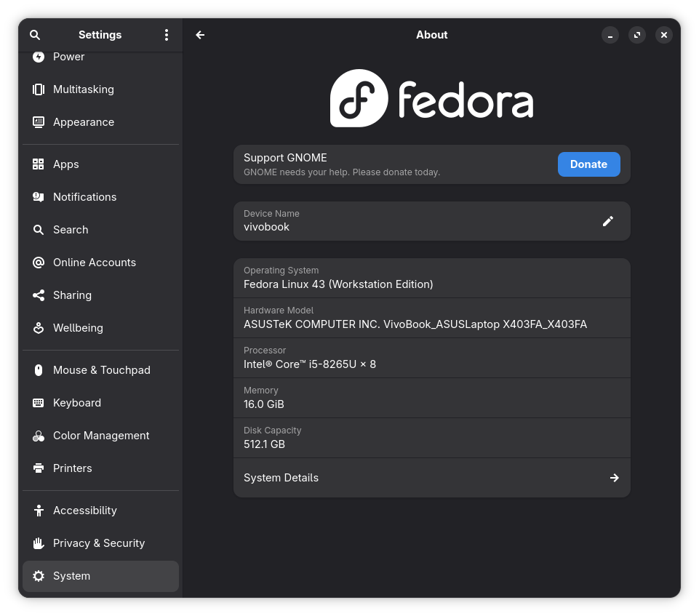Viewport: 699px width, 616px height.
Task: Open Appearance settings
Action: tap(101, 122)
